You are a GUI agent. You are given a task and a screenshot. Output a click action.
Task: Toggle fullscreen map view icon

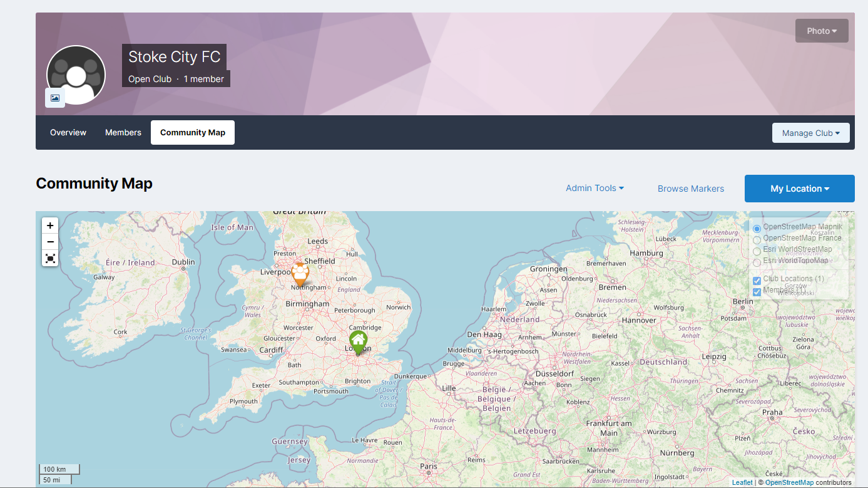tap(50, 258)
